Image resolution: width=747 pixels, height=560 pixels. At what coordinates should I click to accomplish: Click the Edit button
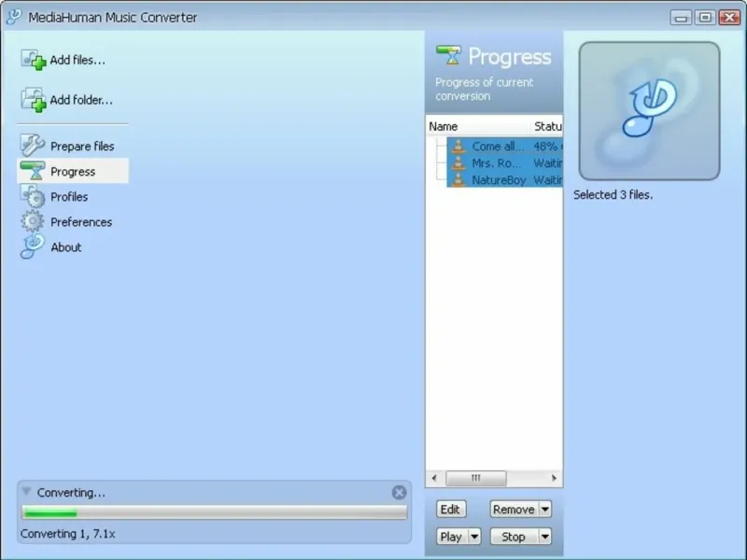click(450, 510)
